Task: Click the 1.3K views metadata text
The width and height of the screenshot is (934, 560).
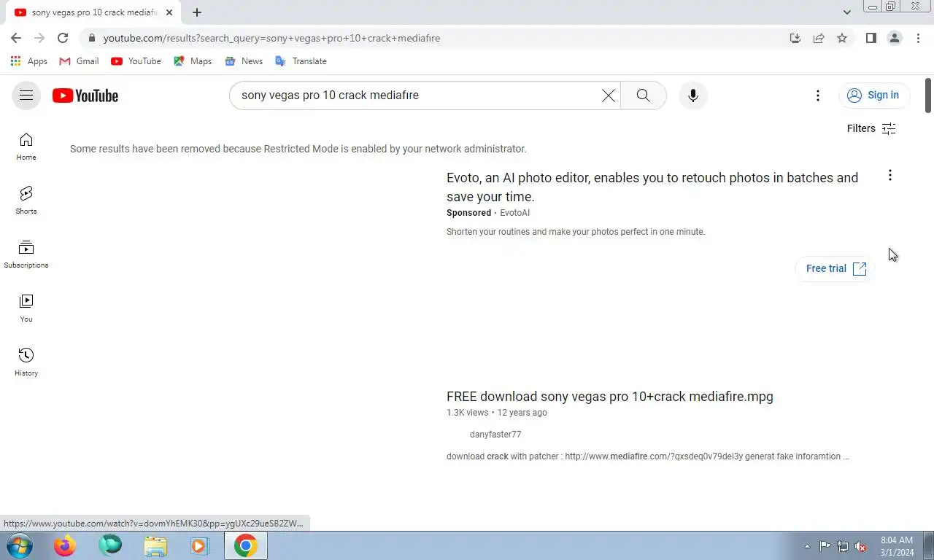Action: coord(467,413)
